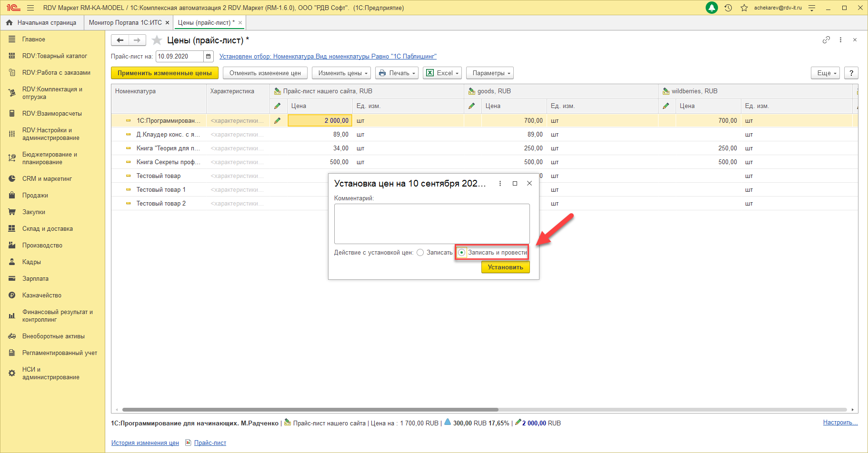Open the 'Печать' dropdown menu
This screenshot has width=868, height=453.
coord(397,73)
